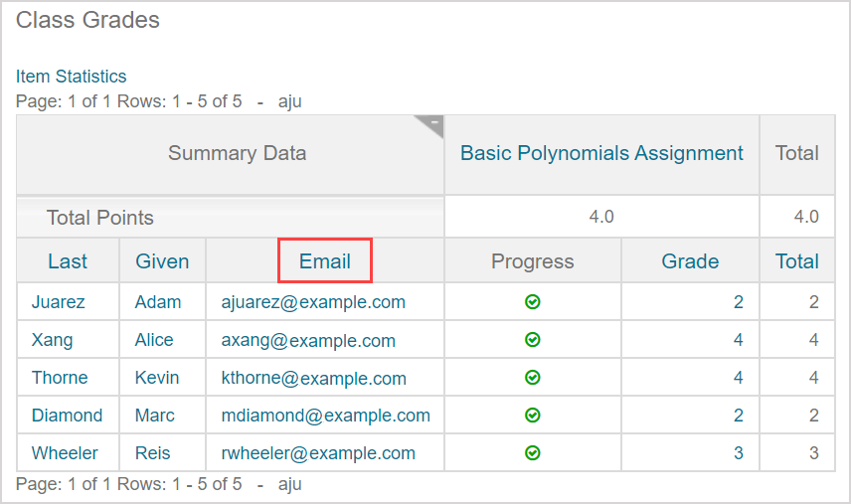
Task: Open Reis Wheeler's grade value 3
Action: (x=738, y=453)
